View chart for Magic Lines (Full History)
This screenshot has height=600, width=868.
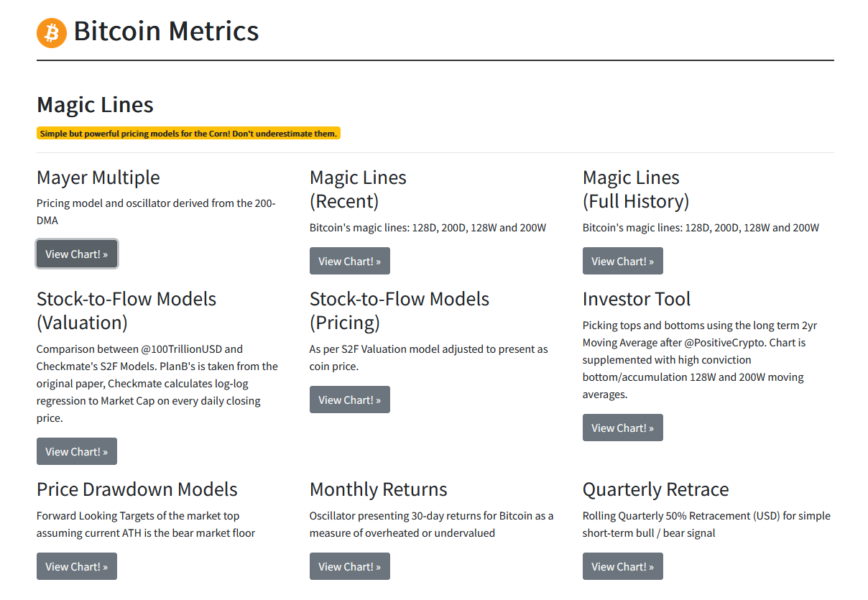click(623, 261)
